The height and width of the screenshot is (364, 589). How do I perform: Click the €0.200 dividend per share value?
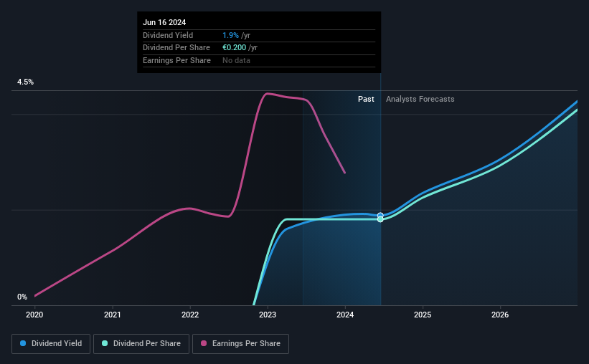[234, 48]
